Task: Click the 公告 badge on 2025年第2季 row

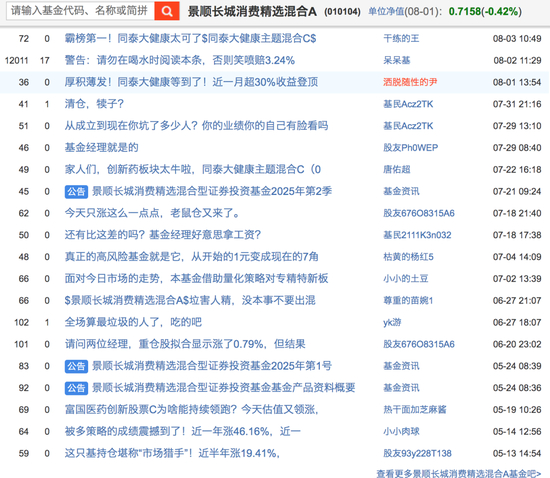Action: [x=76, y=191]
